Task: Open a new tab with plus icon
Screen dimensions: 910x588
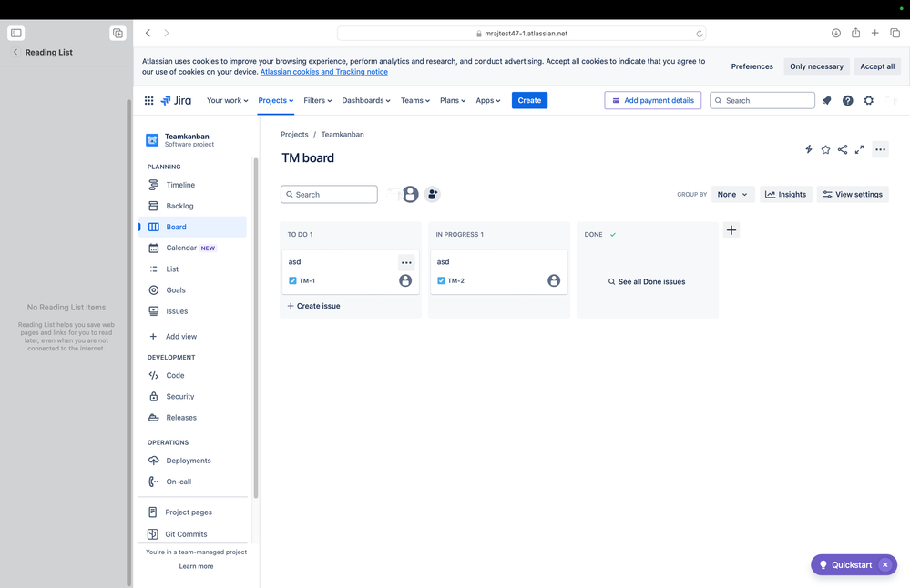Action: coord(874,33)
